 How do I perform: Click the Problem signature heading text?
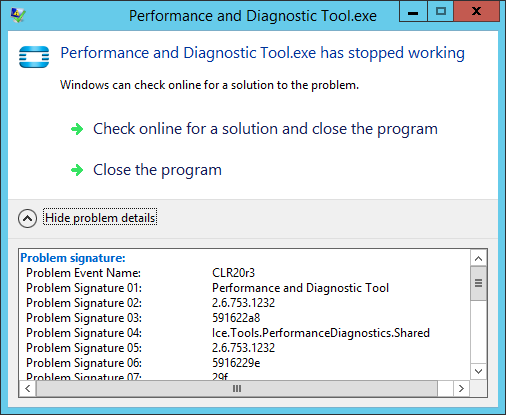[x=73, y=258]
